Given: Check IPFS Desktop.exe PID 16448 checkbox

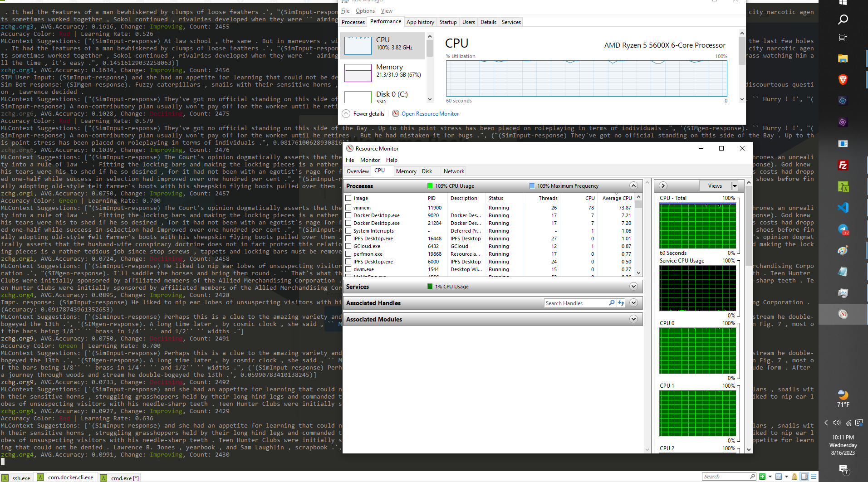Looking at the screenshot, I should point(348,239).
